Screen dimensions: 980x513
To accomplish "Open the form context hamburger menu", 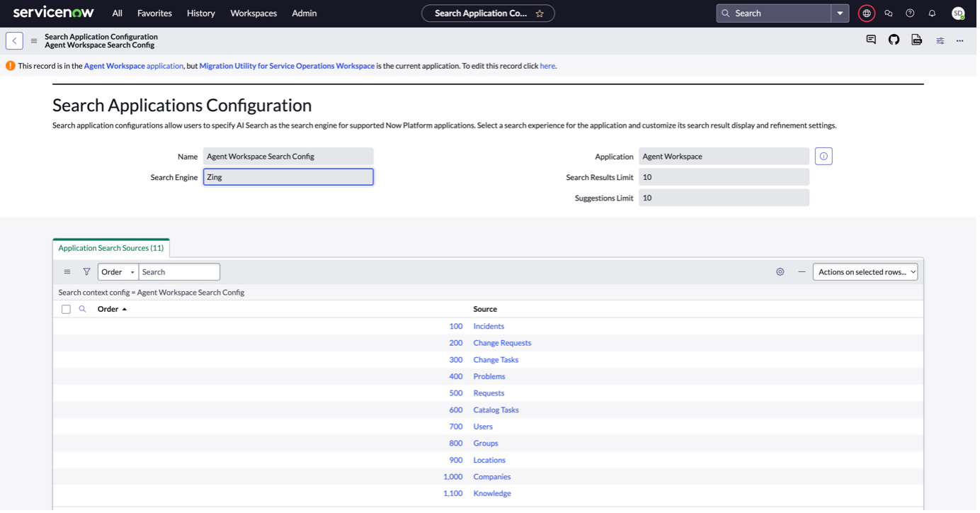I will 34,41.
